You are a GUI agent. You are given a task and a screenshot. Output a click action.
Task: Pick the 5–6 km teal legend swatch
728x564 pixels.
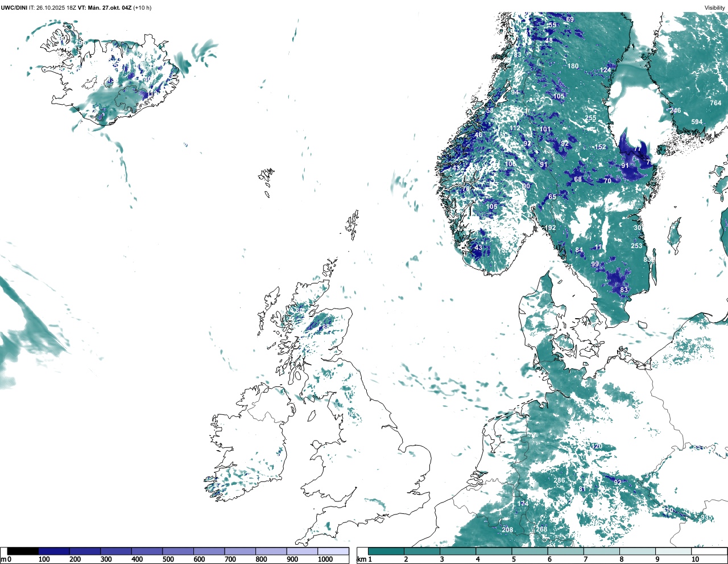tap(530, 551)
